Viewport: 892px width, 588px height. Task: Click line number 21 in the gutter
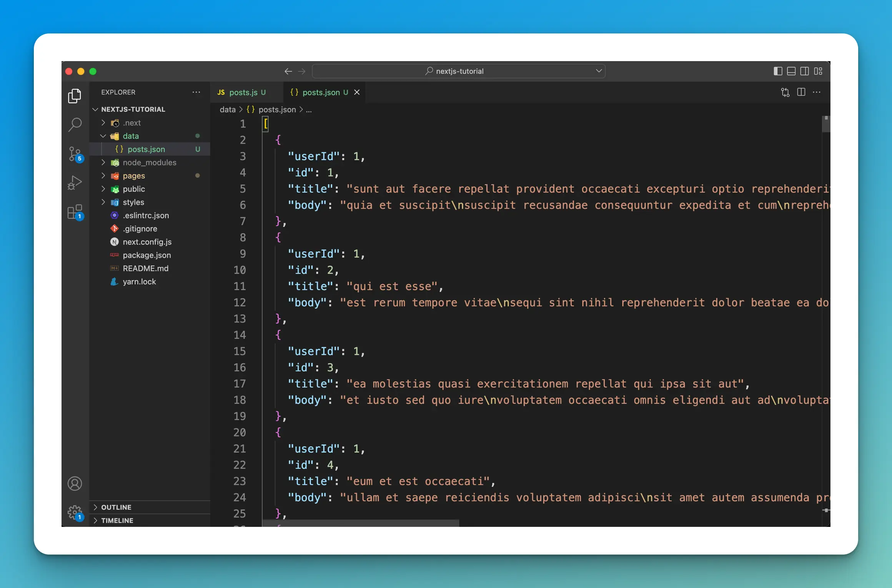coord(240,449)
